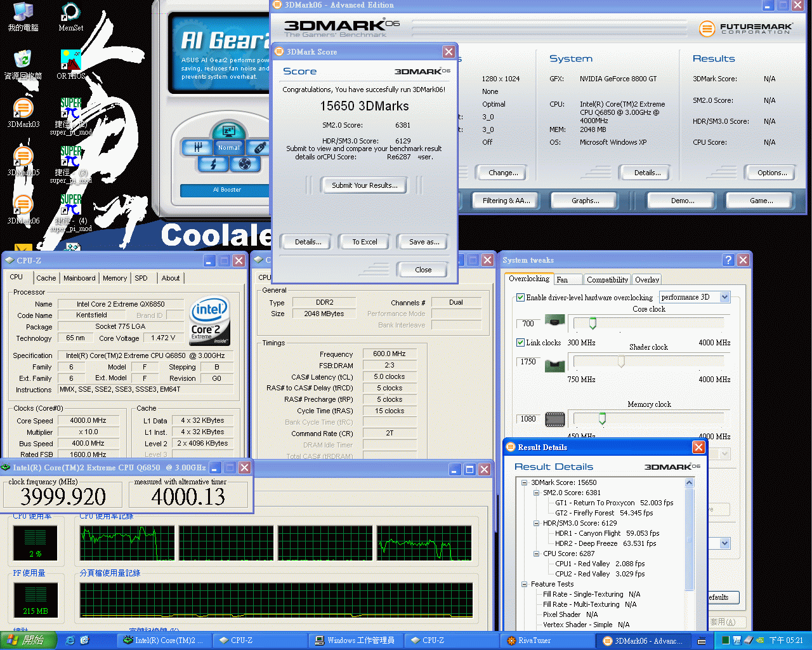Viewport: 812px width, 650px height.
Task: Click the AI Gear lightning bolt icon
Action: tap(213, 164)
